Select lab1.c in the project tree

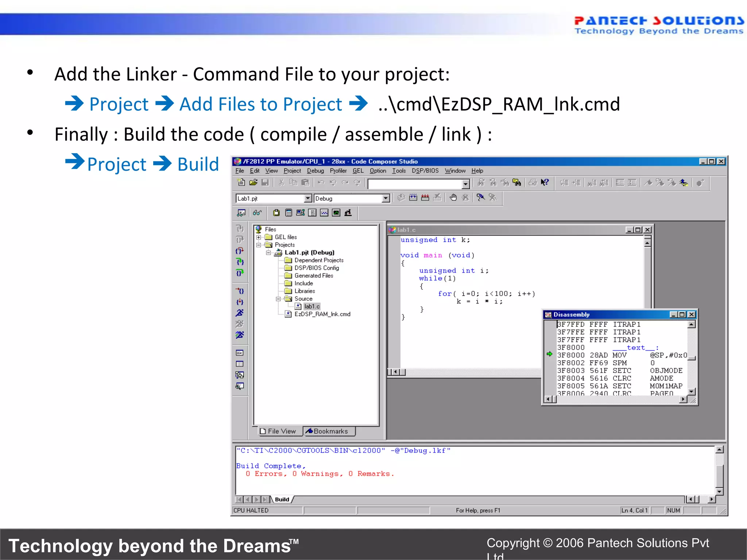312,307
